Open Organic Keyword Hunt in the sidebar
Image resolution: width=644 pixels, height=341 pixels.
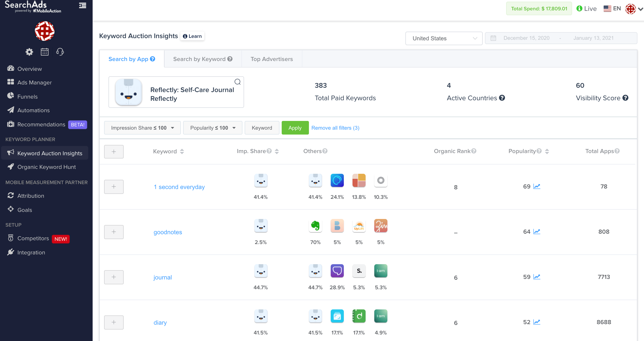[46, 167]
